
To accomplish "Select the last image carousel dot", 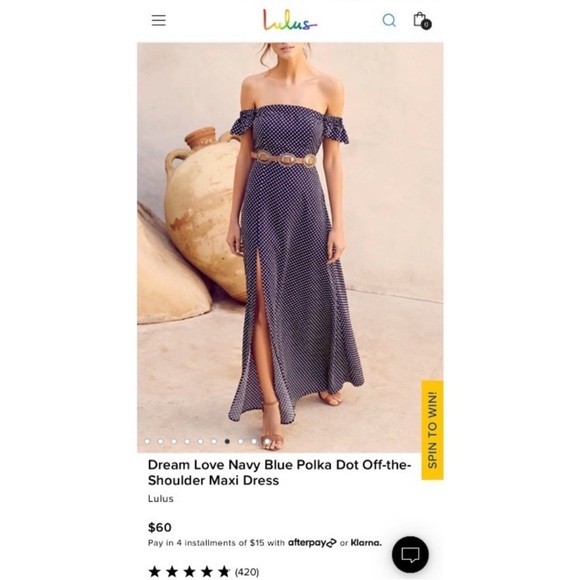I will point(267,441).
